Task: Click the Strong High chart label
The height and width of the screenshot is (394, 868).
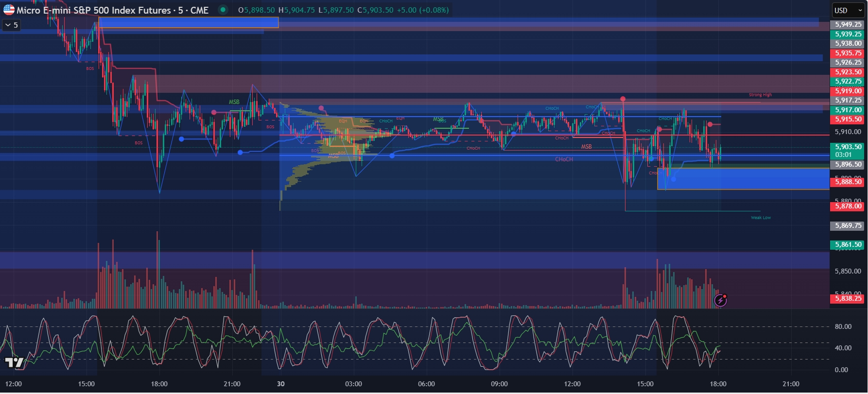Action: tap(760, 95)
